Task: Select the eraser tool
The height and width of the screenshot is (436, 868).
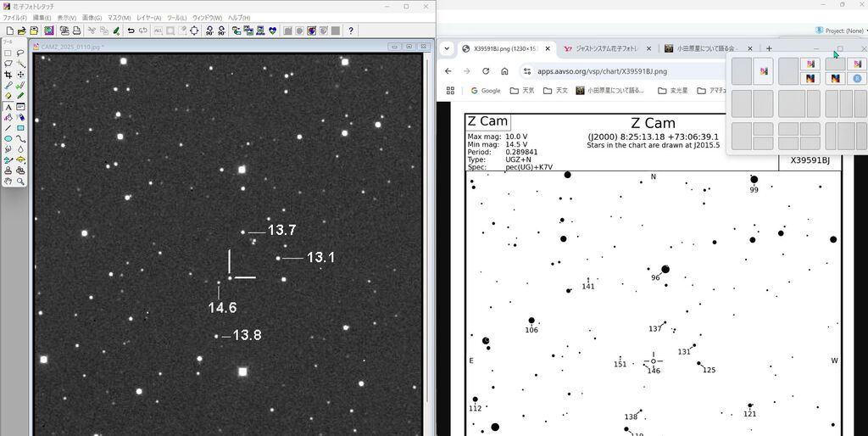Action: click(x=8, y=96)
